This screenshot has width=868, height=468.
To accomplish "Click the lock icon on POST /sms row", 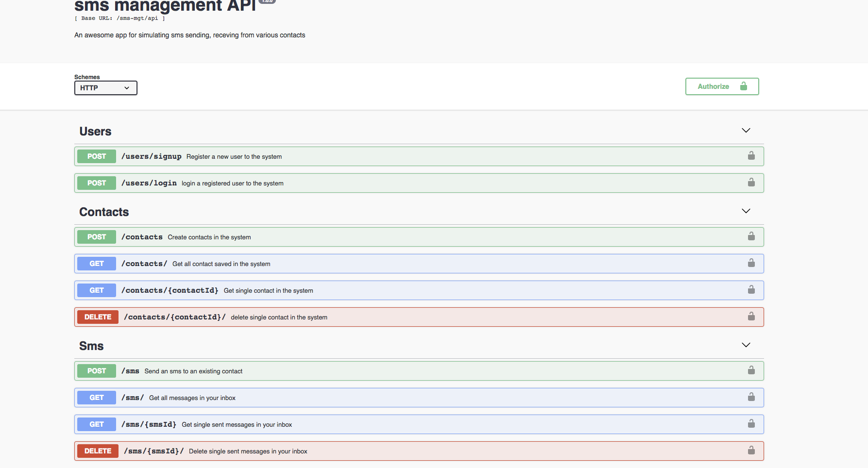I will [751, 370].
